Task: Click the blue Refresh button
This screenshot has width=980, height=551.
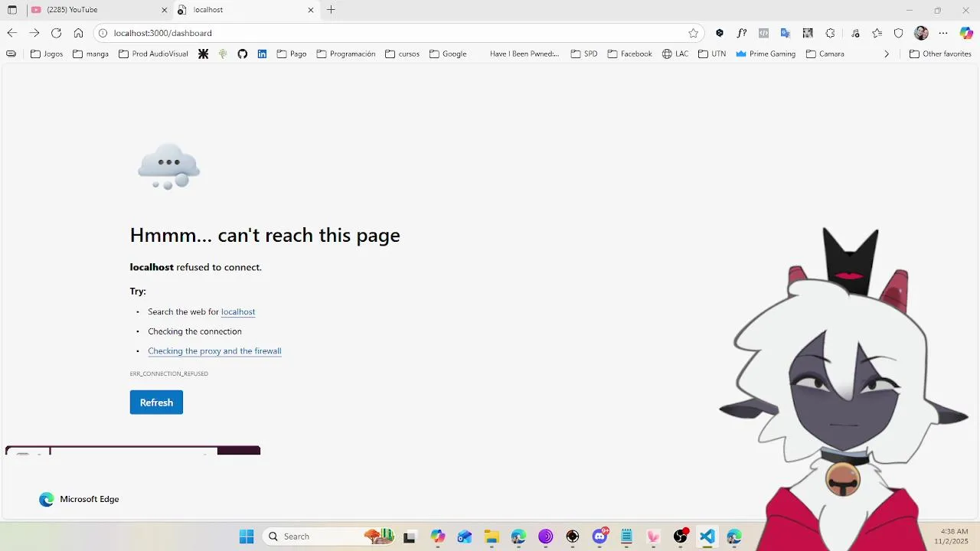Action: (x=156, y=403)
